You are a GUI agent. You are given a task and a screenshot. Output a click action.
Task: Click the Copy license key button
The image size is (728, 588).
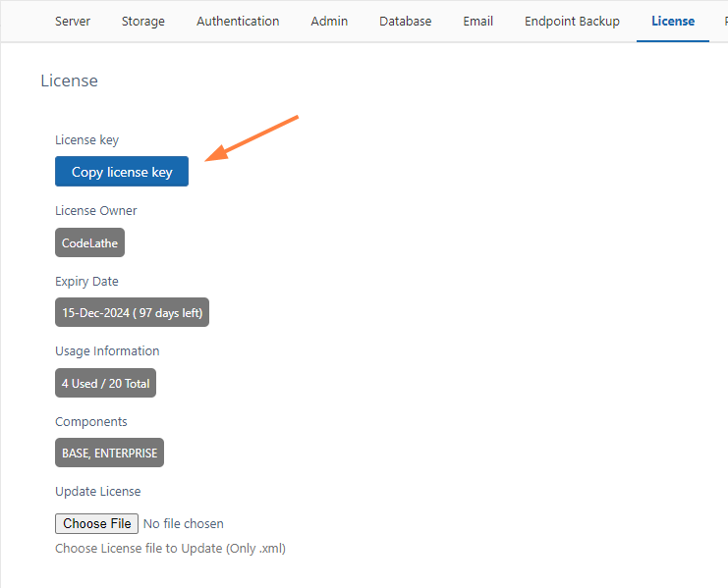pyautogui.click(x=122, y=172)
